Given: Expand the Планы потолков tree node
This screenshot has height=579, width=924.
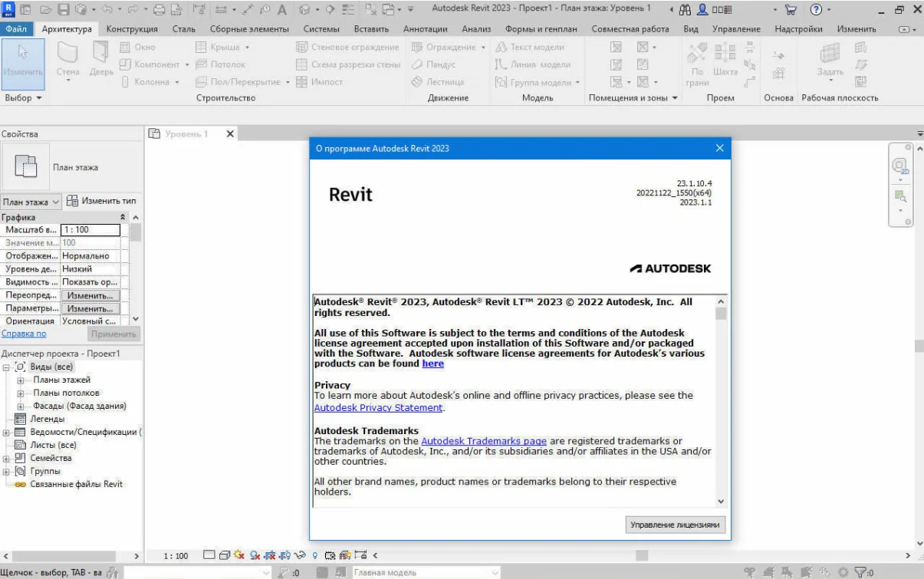Looking at the screenshot, I should click(21, 393).
